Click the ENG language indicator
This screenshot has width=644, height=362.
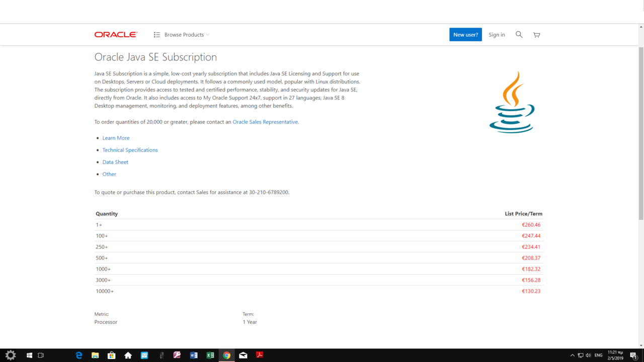598,355
